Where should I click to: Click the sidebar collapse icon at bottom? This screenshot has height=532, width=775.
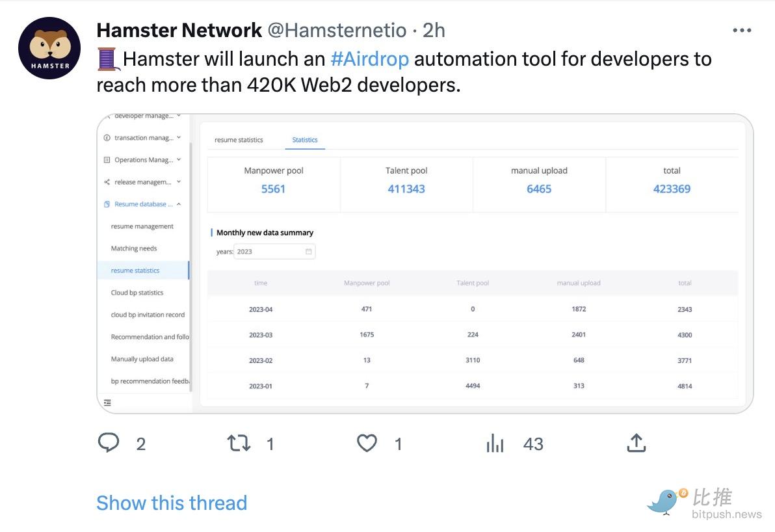[x=107, y=403]
